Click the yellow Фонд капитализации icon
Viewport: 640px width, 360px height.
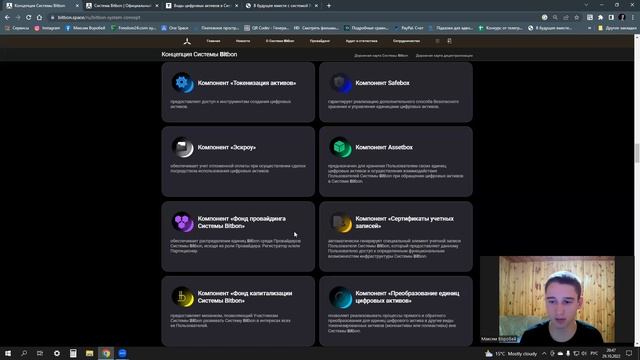coord(182,297)
